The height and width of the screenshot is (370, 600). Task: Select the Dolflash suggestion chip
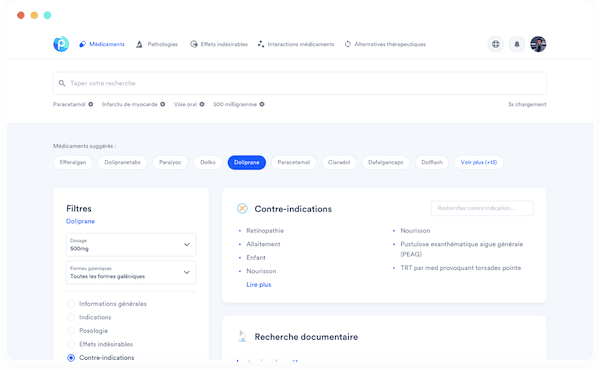432,162
